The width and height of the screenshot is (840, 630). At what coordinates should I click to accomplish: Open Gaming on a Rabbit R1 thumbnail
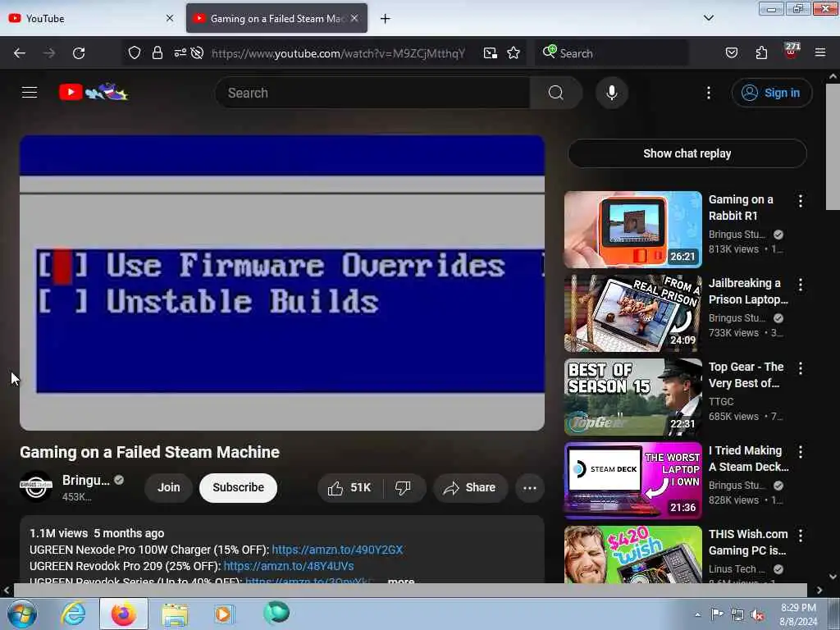(x=632, y=230)
